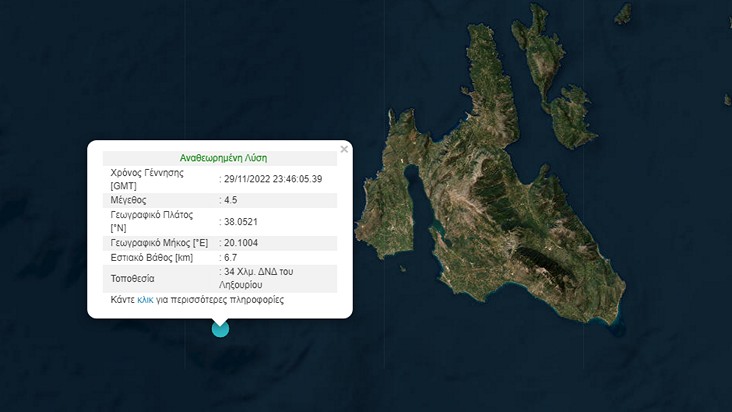The width and height of the screenshot is (732, 412).
Task: Click the magnitude value 4.5
Action: [230, 200]
